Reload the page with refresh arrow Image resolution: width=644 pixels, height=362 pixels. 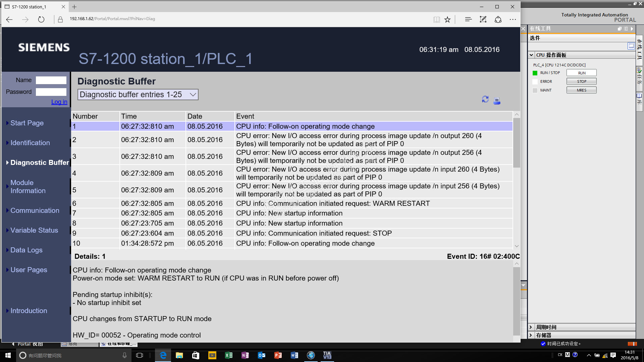tap(41, 19)
